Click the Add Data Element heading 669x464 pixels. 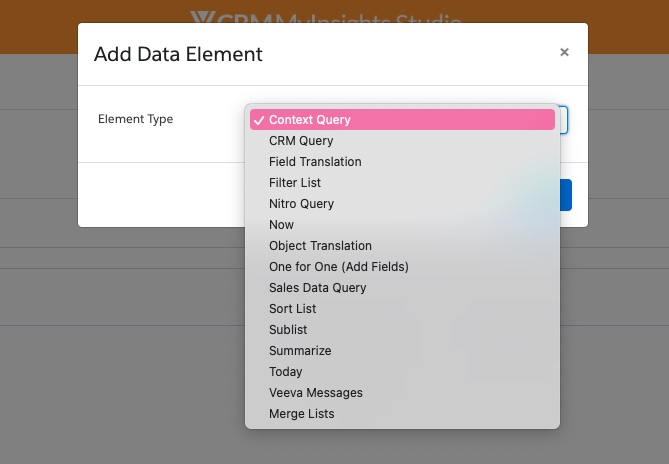(178, 54)
